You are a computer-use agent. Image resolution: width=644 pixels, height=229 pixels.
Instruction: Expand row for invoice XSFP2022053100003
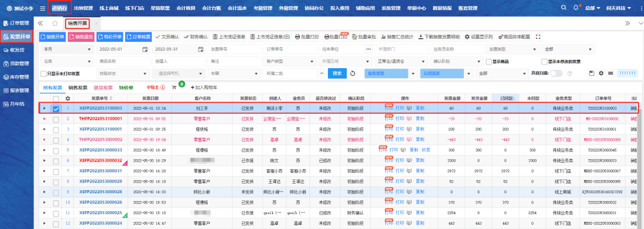pos(44,109)
